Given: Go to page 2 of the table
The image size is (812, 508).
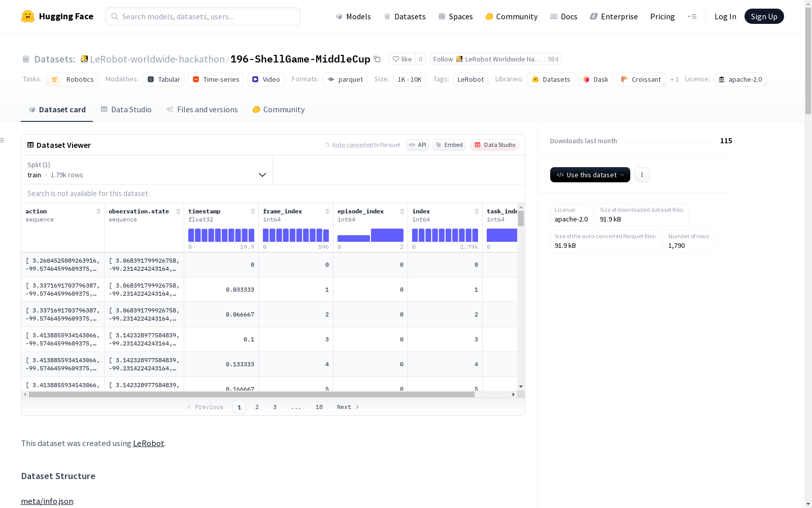Looking at the screenshot, I should point(257,407).
